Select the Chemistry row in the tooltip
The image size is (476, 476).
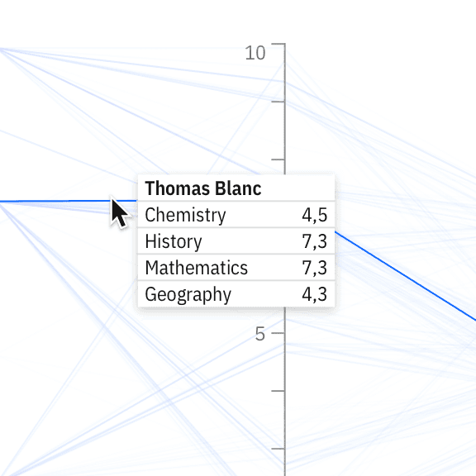(236, 215)
